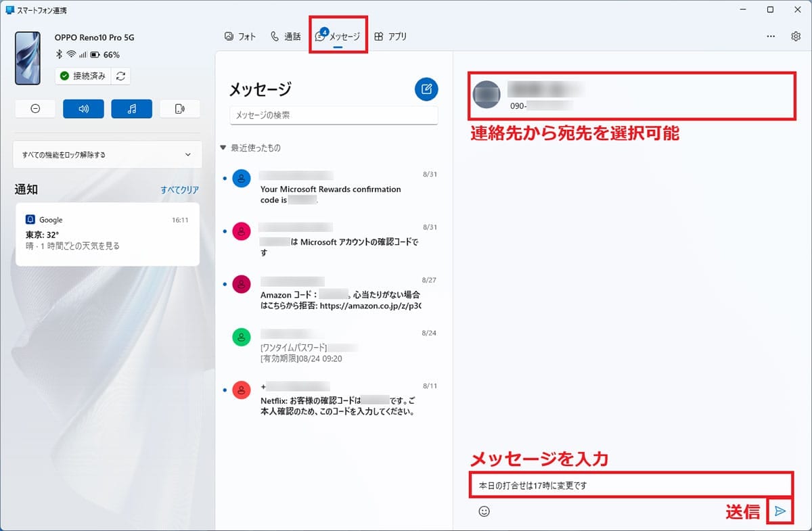The width and height of the screenshot is (812, 531).
Task: Click the green avatar on 8/24 message
Action: pos(242,338)
